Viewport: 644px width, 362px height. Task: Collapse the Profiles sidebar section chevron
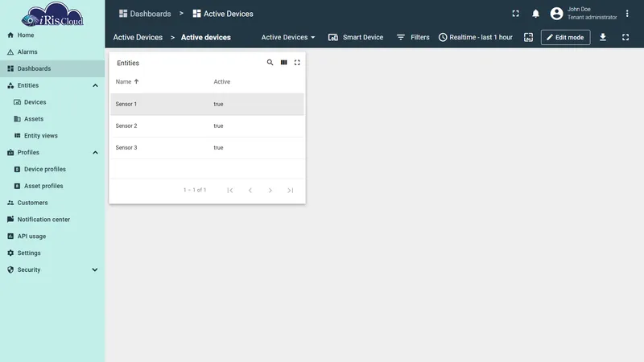95,152
